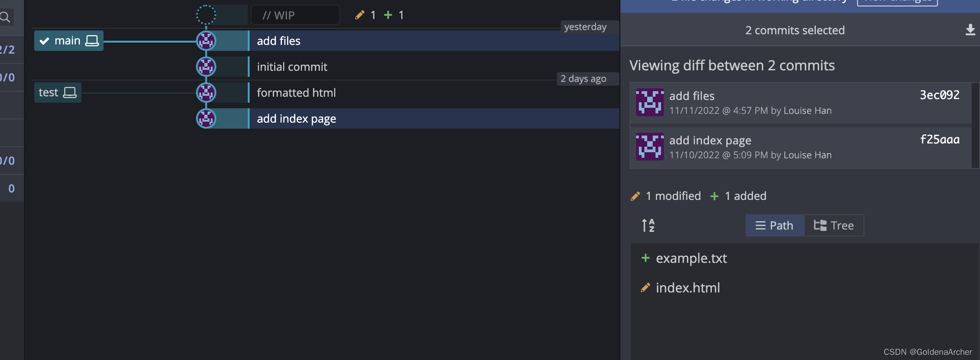Switch file list to Path view
The image size is (980, 360).
coord(775,225)
